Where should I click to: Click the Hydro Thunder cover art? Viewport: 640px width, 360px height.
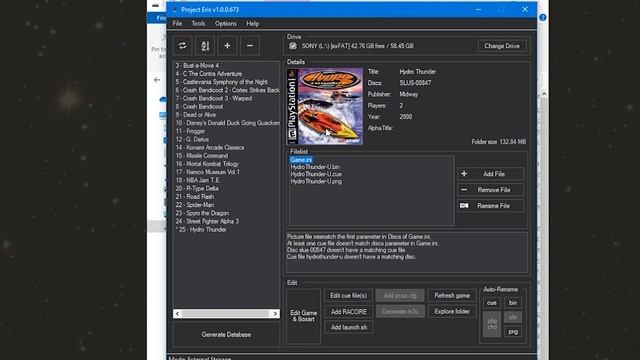pos(325,107)
